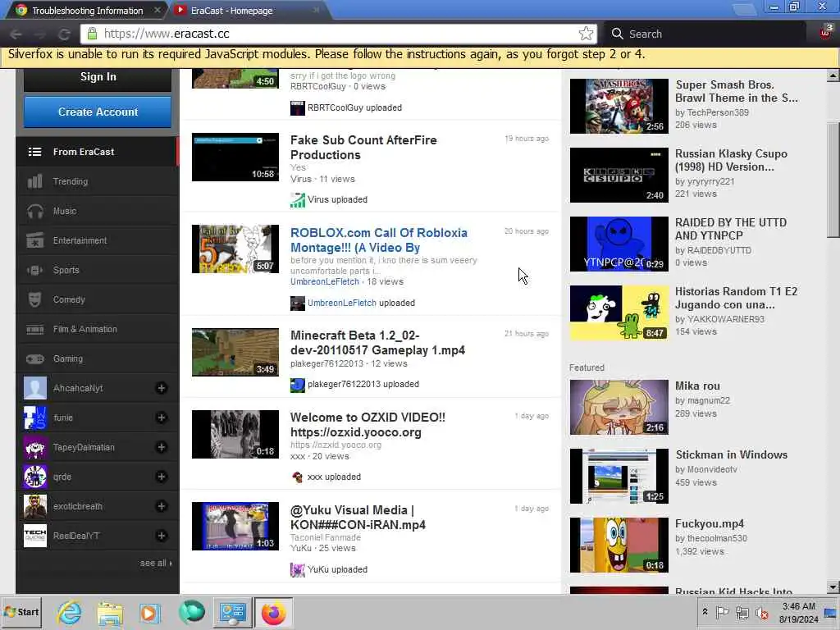This screenshot has width=840, height=630.
Task: Open Super Smash Bros Brawl thumbnail
Action: coord(619,106)
